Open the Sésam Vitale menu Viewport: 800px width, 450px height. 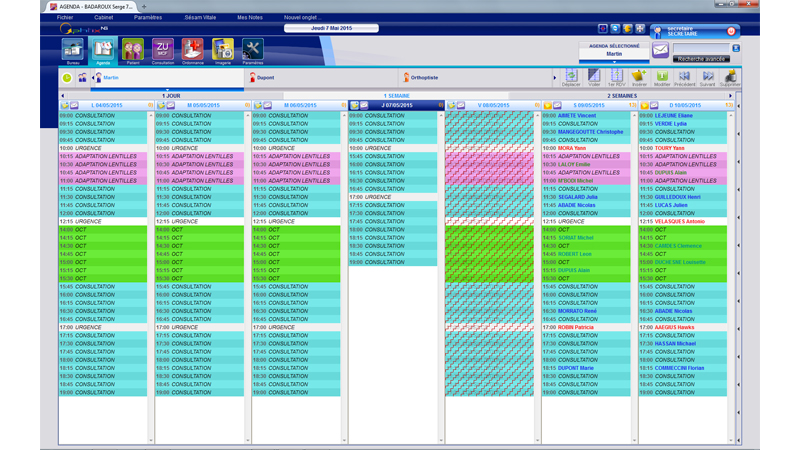pyautogui.click(x=200, y=17)
